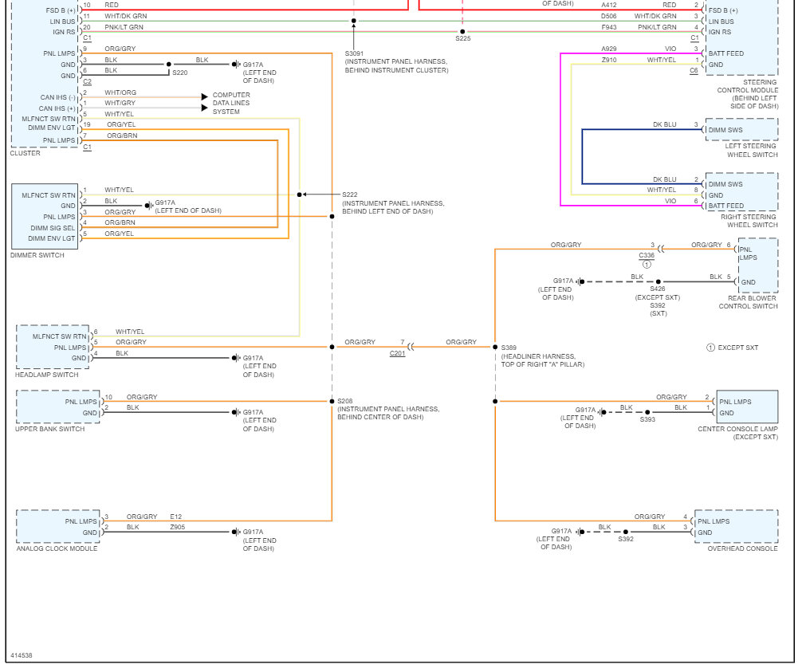Select the circled 1 footnote marker under C336
Image resolution: width=802 pixels, height=672 pixels.
[x=647, y=265]
